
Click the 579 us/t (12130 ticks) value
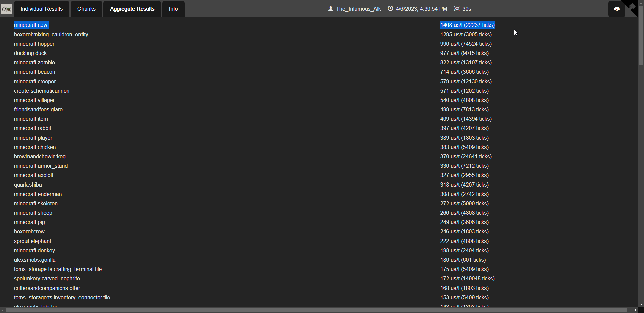click(x=466, y=82)
